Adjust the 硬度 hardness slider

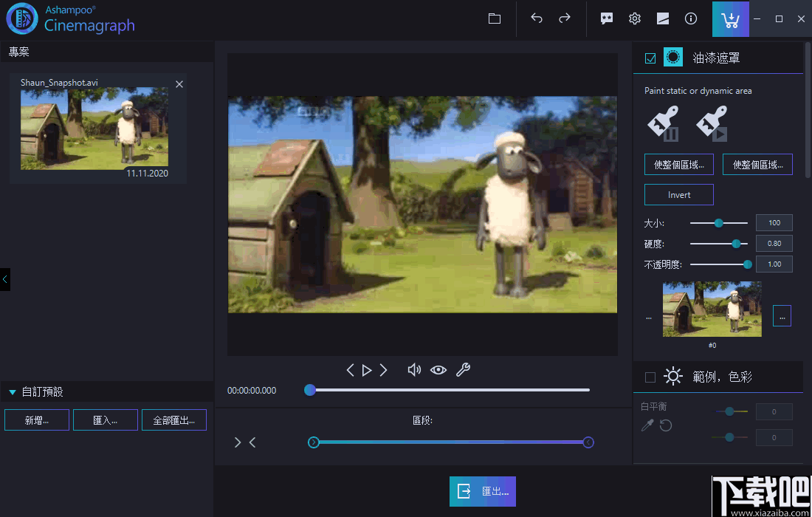point(735,243)
